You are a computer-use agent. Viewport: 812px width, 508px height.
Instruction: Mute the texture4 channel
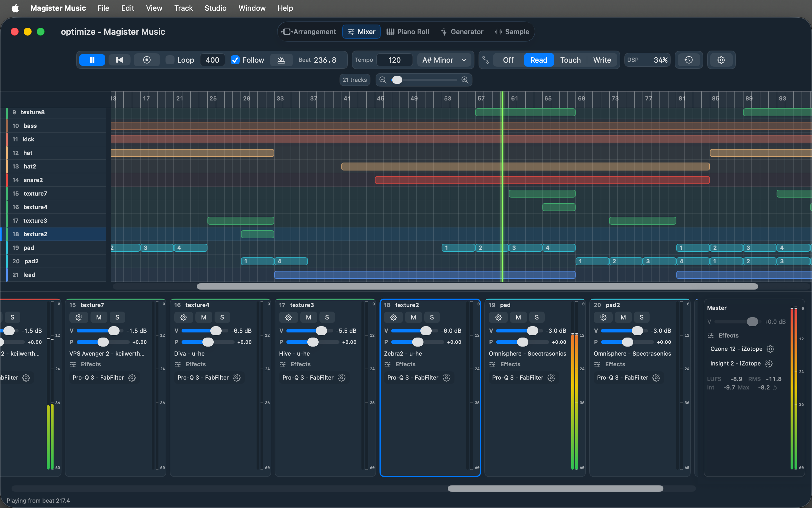pyautogui.click(x=204, y=317)
